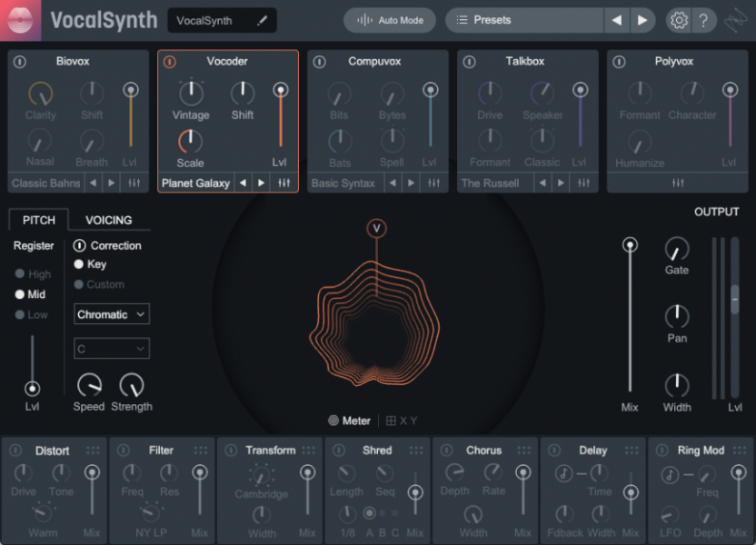Switch to the VOICING tab
Screen dimensions: 756x545
coord(108,220)
